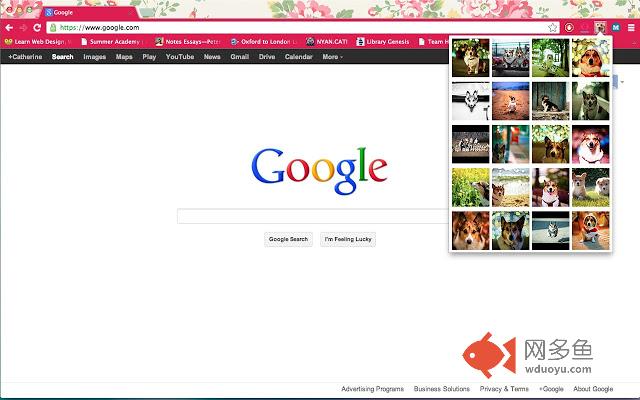Select the white dog on white background photo
The image size is (640, 400).
click(x=471, y=101)
